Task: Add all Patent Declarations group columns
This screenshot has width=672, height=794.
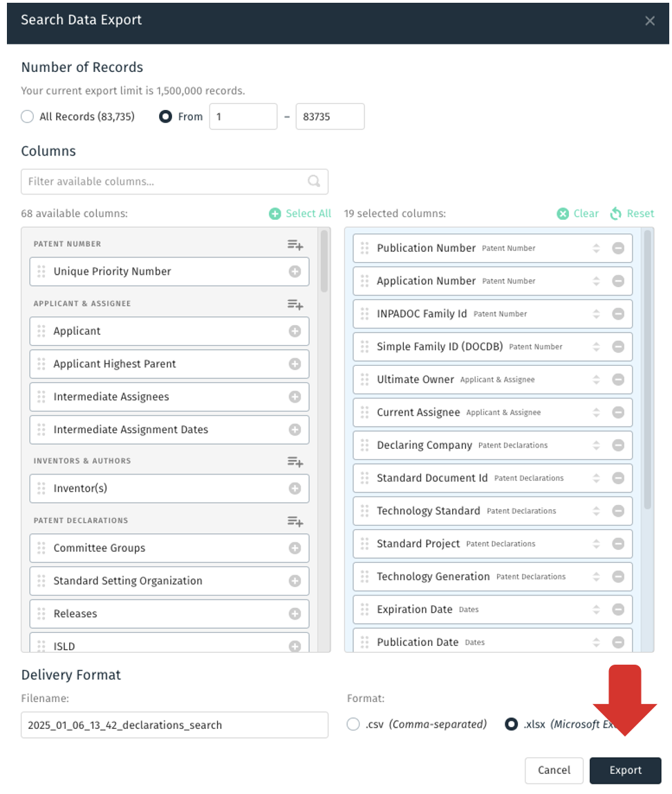Action: click(295, 521)
